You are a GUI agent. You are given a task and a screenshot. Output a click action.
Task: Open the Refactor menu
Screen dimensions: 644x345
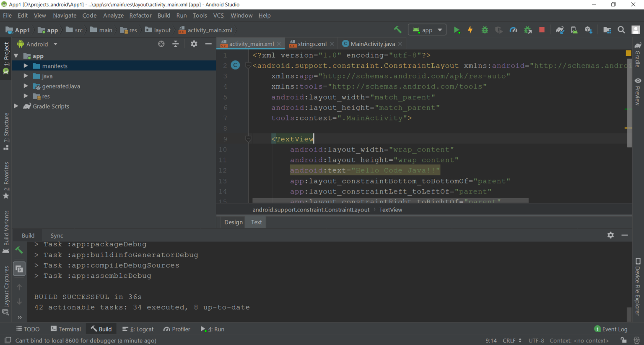coord(140,16)
